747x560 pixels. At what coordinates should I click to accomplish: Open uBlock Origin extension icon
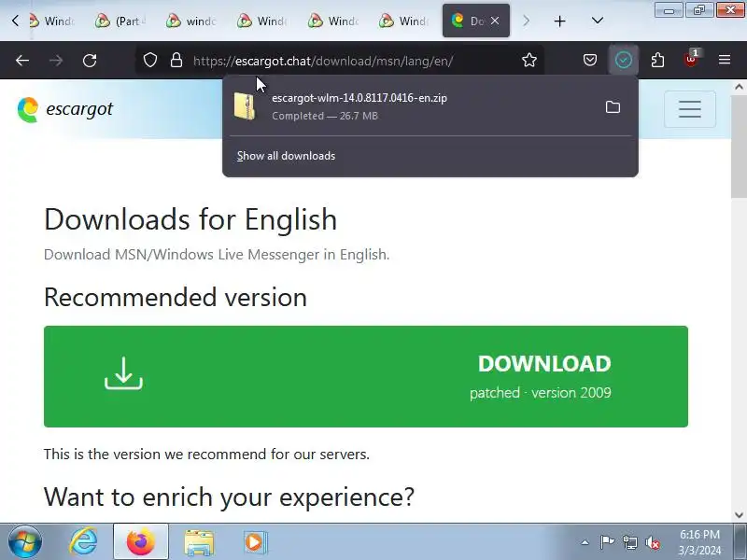click(691, 59)
